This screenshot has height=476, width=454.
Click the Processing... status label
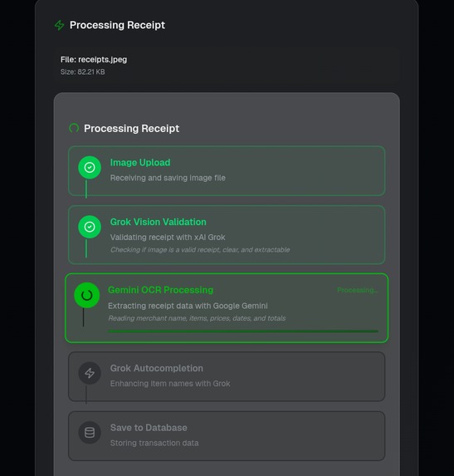358,290
